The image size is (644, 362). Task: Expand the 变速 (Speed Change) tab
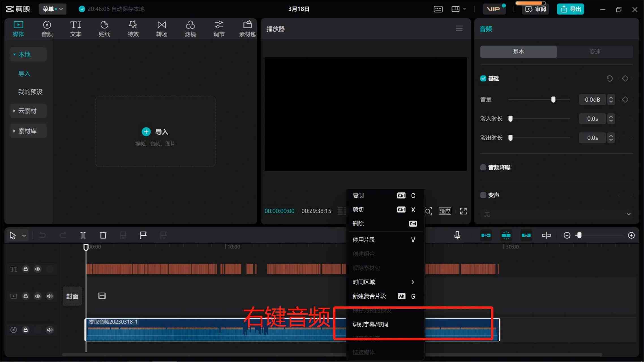pyautogui.click(x=595, y=52)
